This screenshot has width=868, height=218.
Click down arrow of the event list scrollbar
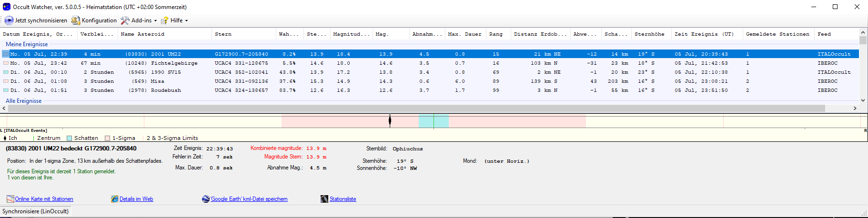pyautogui.click(x=863, y=100)
